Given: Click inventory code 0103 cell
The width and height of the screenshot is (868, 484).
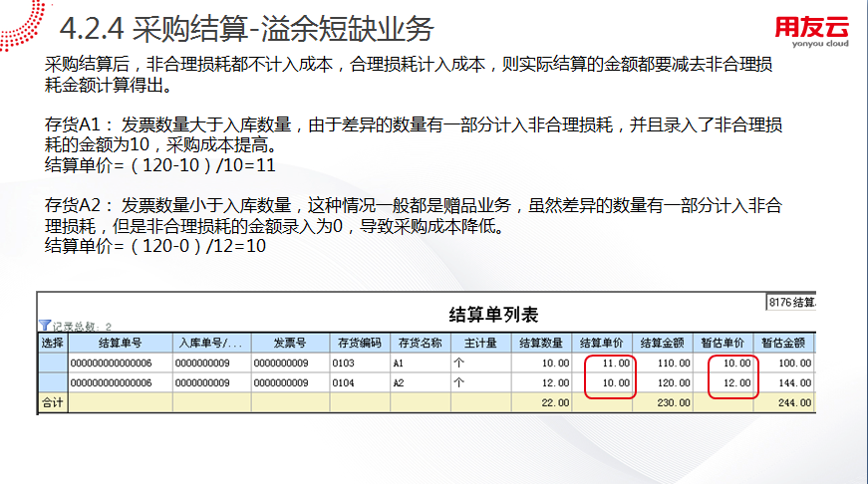Looking at the screenshot, I should coord(360,363).
